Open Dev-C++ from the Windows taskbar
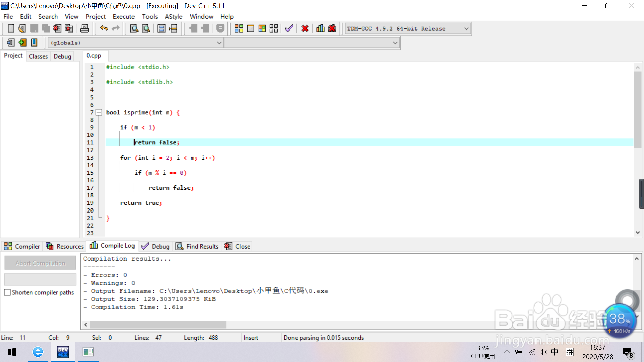 click(x=63, y=352)
